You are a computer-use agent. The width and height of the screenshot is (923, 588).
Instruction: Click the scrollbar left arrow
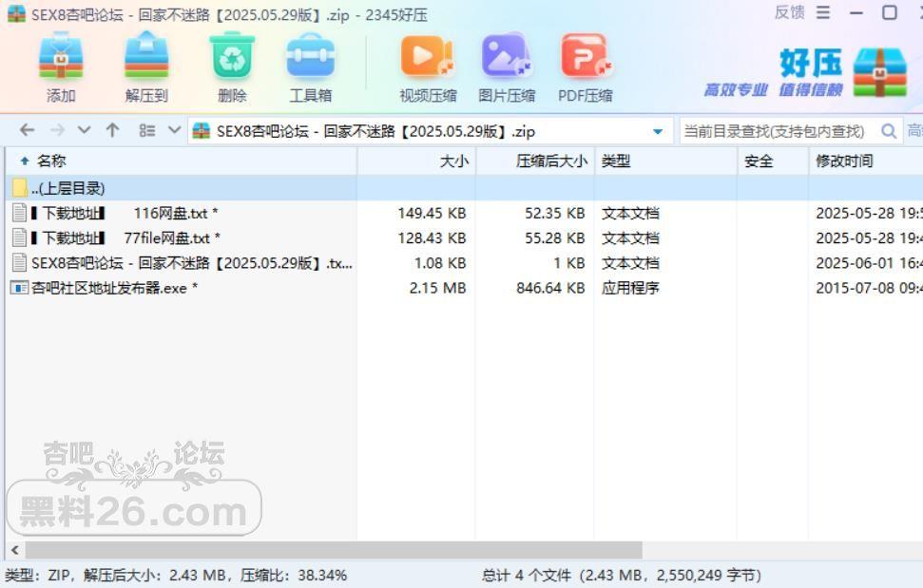coord(14,550)
